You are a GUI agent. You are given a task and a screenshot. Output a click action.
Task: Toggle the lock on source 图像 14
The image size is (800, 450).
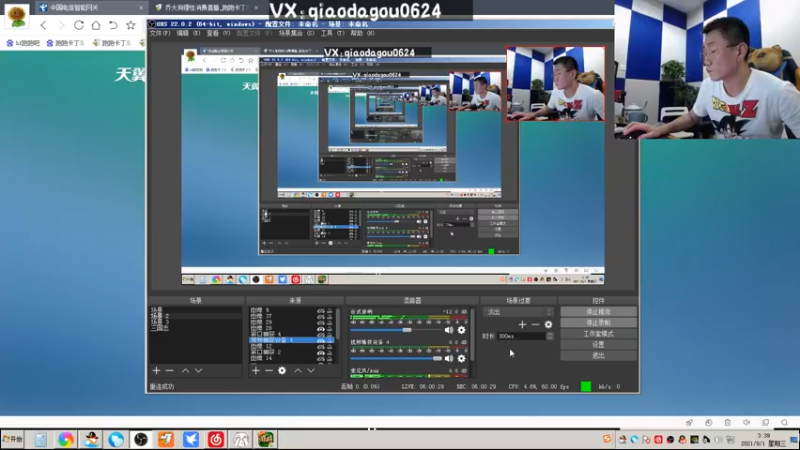coord(330,358)
